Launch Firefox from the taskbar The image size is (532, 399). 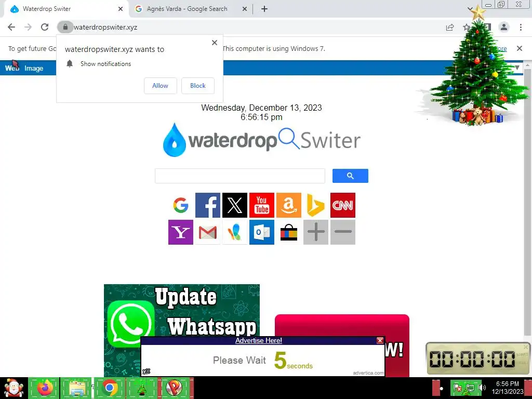coord(45,388)
